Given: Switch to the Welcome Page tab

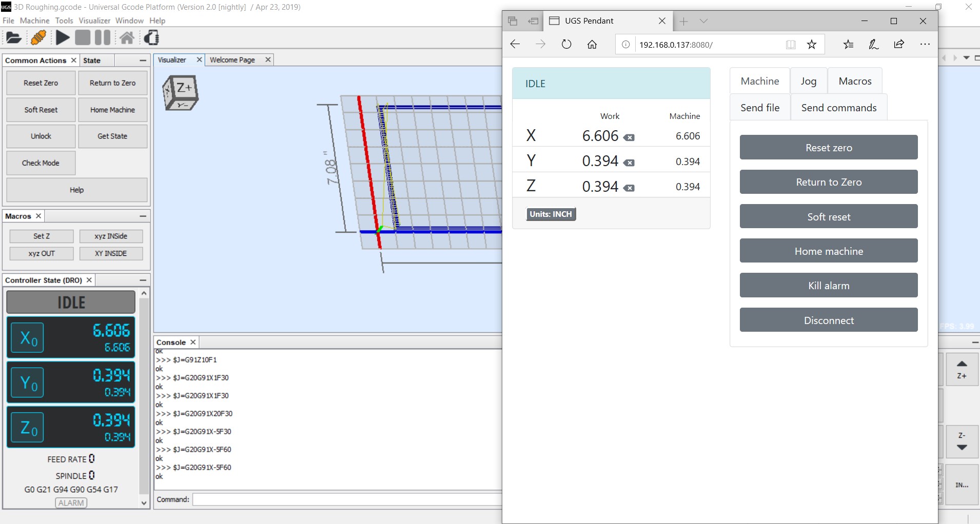Looking at the screenshot, I should [232, 59].
